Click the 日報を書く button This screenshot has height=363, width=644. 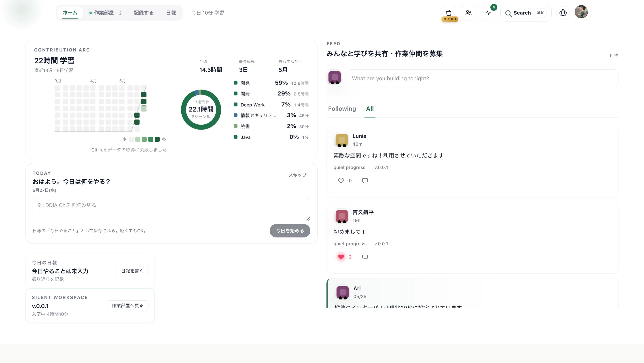[132, 271]
